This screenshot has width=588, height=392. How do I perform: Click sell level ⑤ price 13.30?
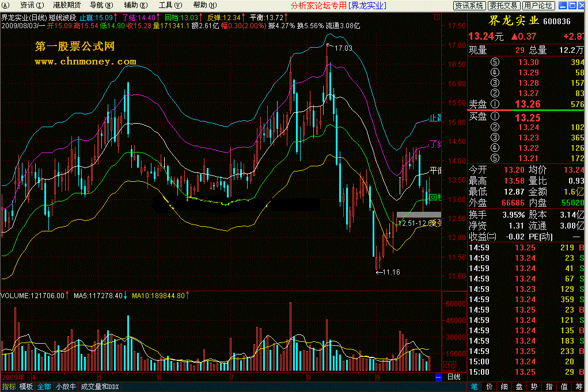click(528, 62)
